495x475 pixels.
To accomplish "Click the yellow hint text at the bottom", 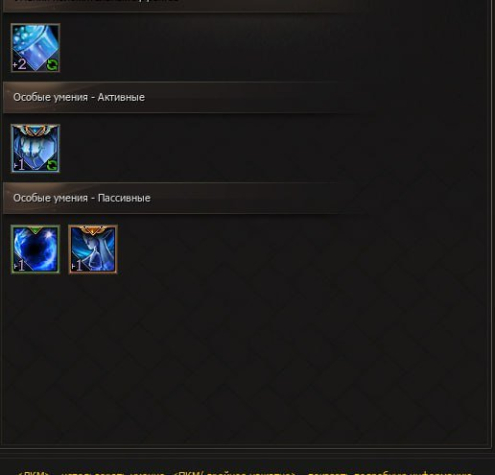I will pyautogui.click(x=245, y=473).
